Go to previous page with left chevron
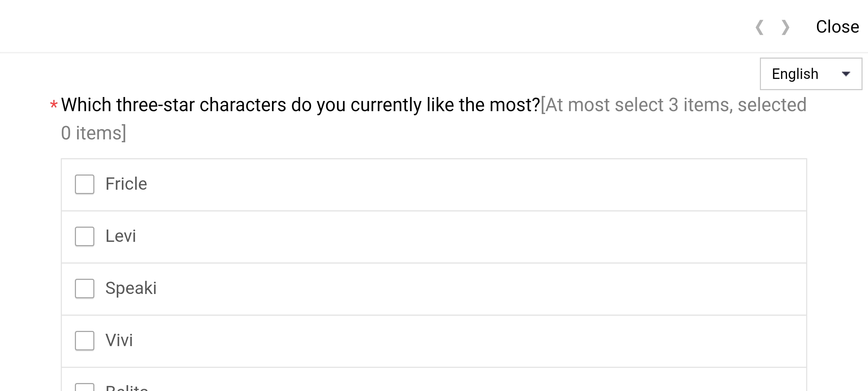868x391 pixels. coord(759,28)
